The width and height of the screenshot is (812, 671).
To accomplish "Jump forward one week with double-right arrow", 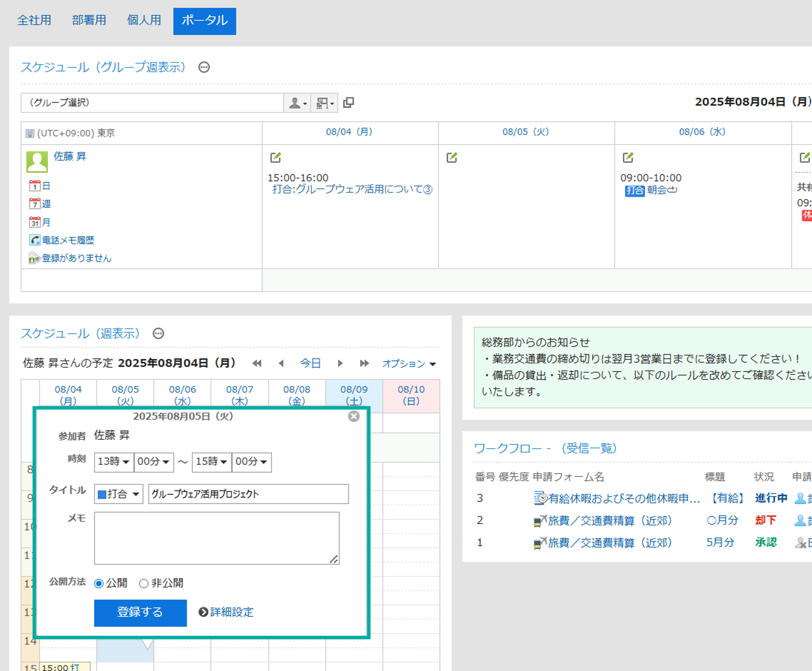I will [364, 363].
